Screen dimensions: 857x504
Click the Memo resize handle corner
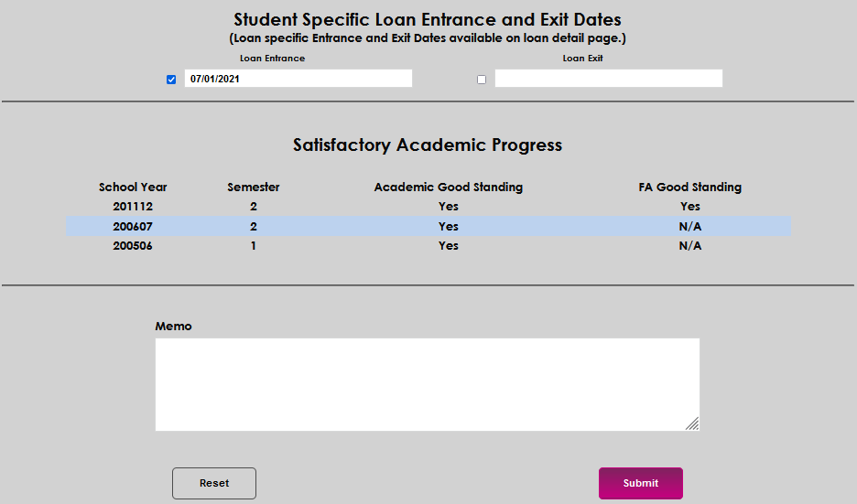pos(693,424)
